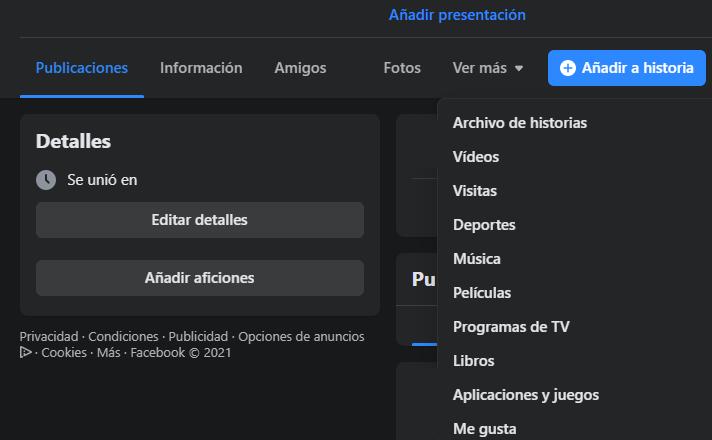
Task: Follow the Añadir presentación link
Action: [457, 15]
